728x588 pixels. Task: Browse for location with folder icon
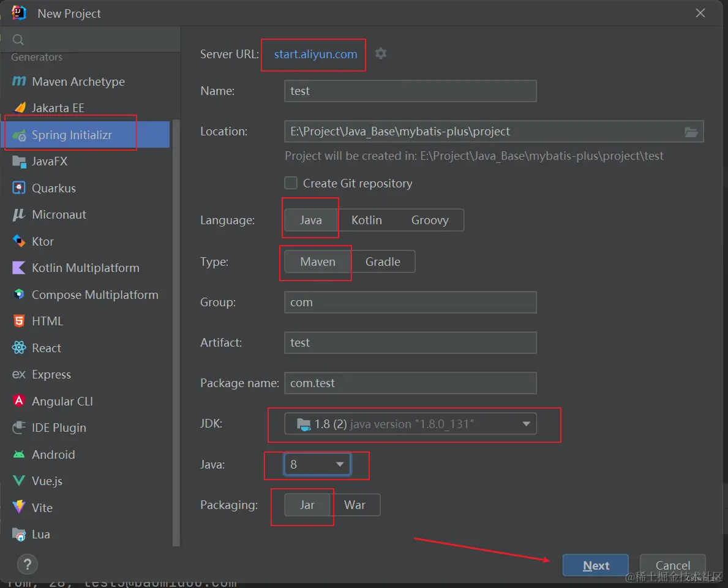coord(691,132)
